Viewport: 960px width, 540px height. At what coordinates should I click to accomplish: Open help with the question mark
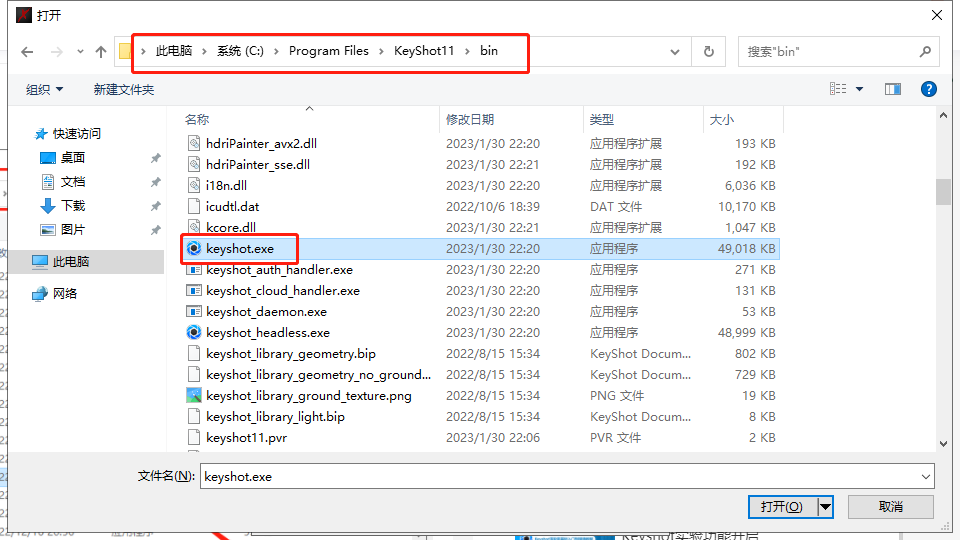click(x=928, y=89)
